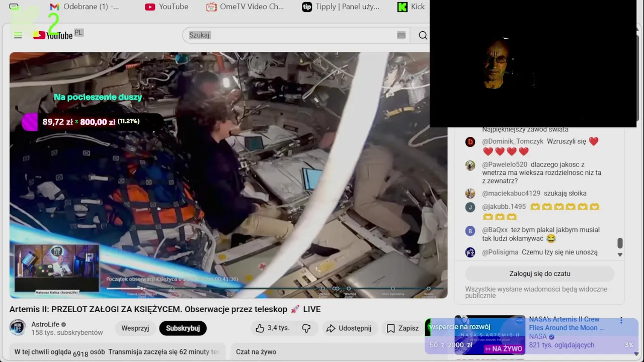Open the OmeTV Video Chat tab
644x362 pixels.
(x=245, y=7)
